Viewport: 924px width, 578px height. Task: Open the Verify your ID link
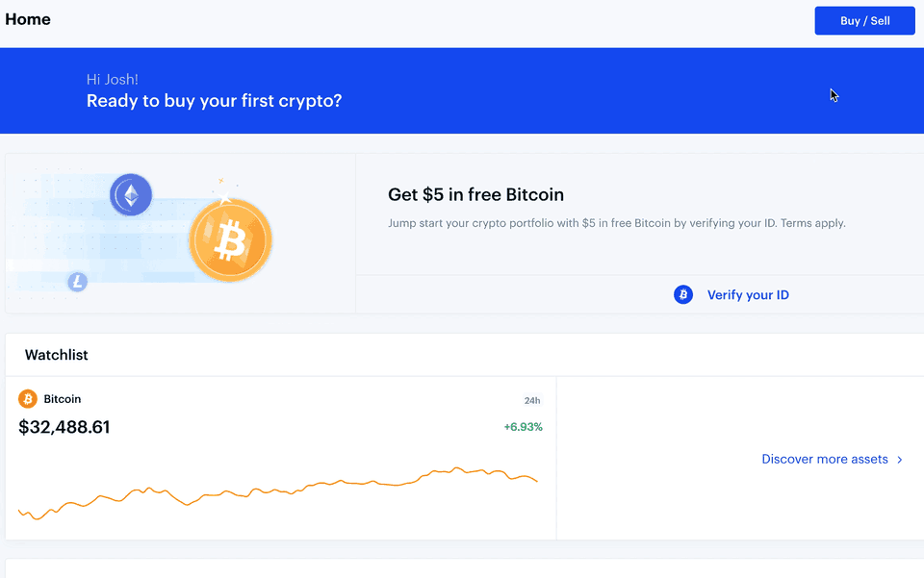(748, 295)
